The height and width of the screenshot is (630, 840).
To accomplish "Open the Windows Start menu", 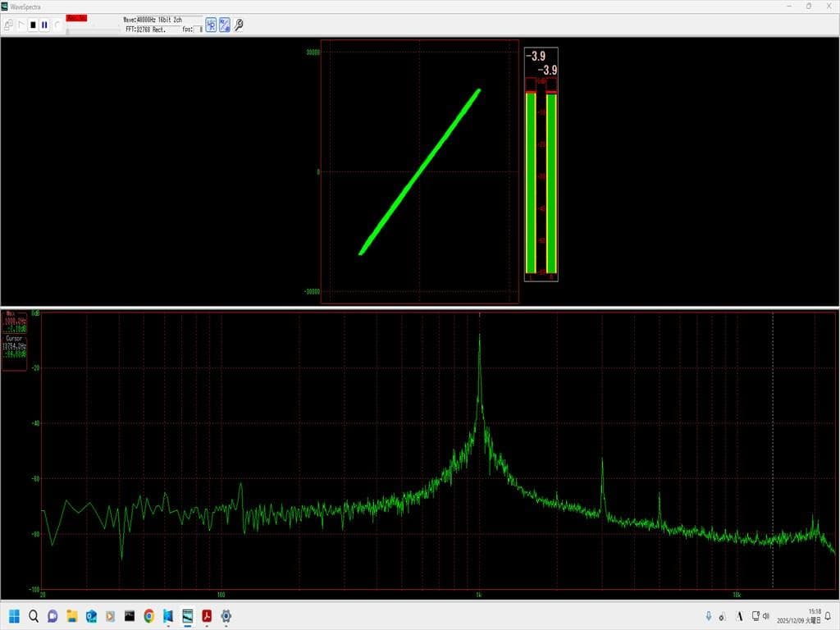I will pyautogui.click(x=14, y=616).
